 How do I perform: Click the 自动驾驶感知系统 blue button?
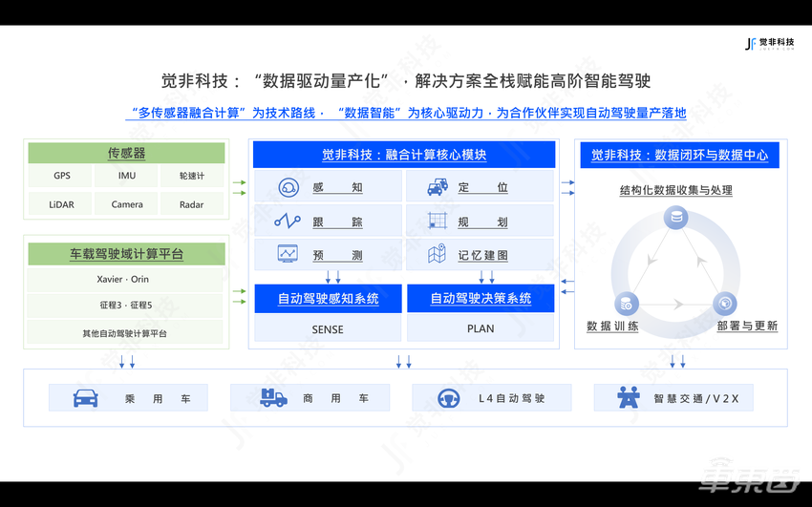[328, 299]
